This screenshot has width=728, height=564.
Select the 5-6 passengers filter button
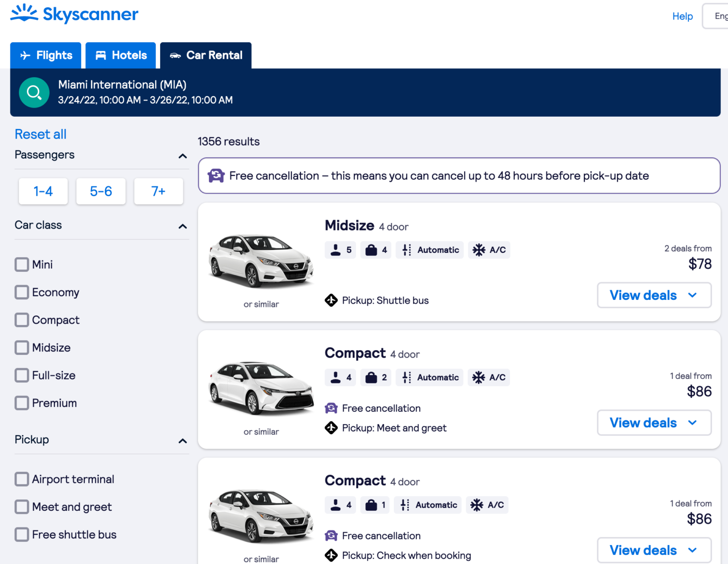100,191
